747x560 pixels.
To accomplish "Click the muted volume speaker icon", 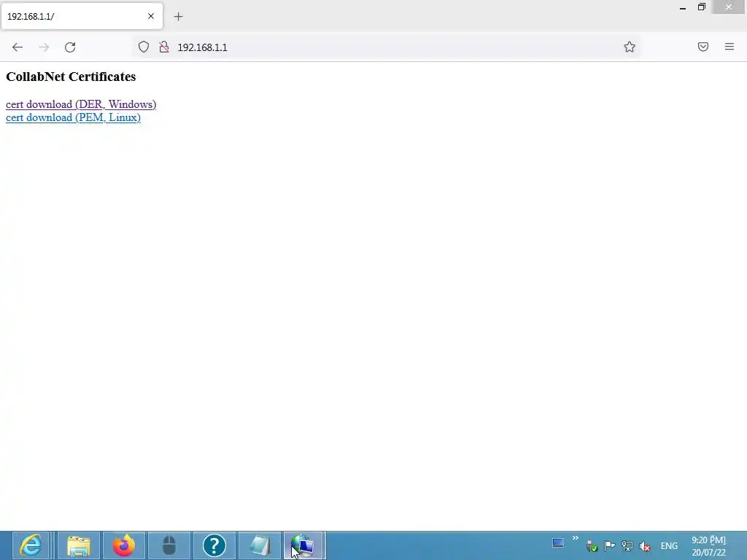I will (x=645, y=546).
